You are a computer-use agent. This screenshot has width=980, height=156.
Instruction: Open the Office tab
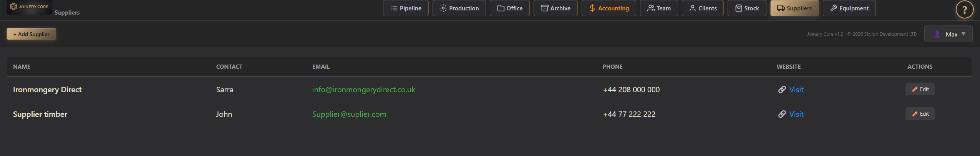pos(509,8)
